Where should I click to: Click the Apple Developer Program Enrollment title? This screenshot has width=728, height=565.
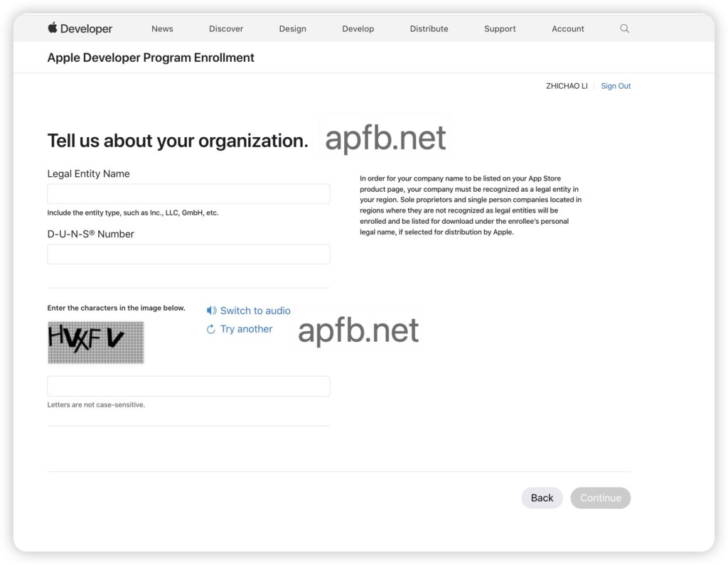click(x=151, y=58)
